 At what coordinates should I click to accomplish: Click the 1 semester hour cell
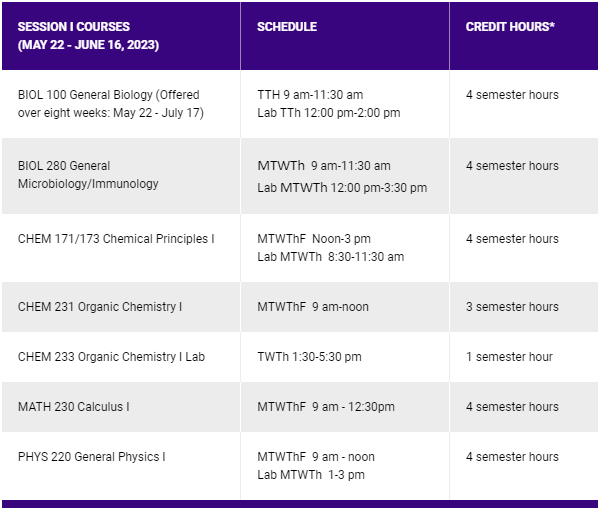(509, 356)
